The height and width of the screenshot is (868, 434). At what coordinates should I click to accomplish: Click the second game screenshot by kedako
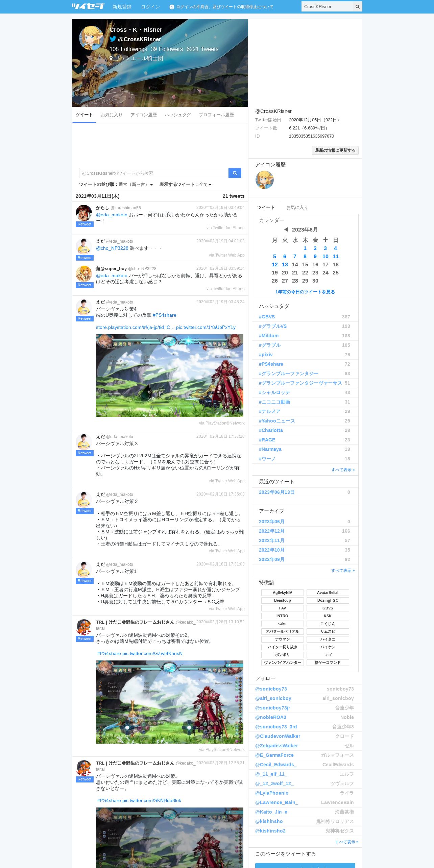click(x=169, y=838)
